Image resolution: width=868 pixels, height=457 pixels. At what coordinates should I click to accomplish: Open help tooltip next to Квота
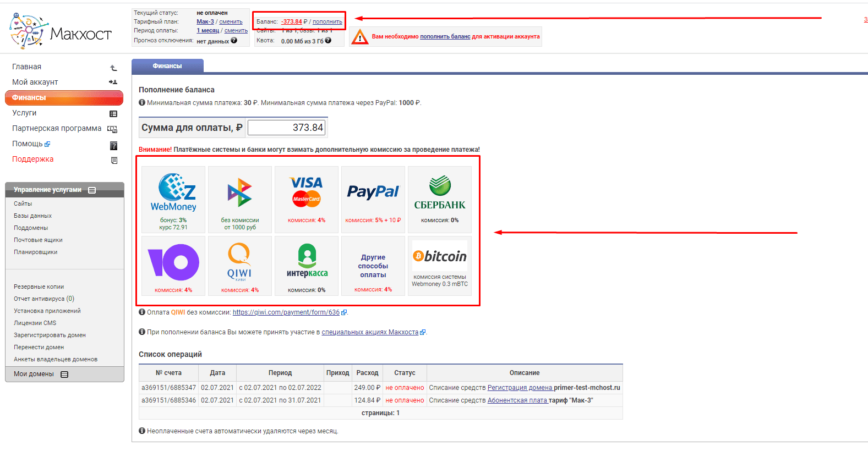click(x=328, y=41)
